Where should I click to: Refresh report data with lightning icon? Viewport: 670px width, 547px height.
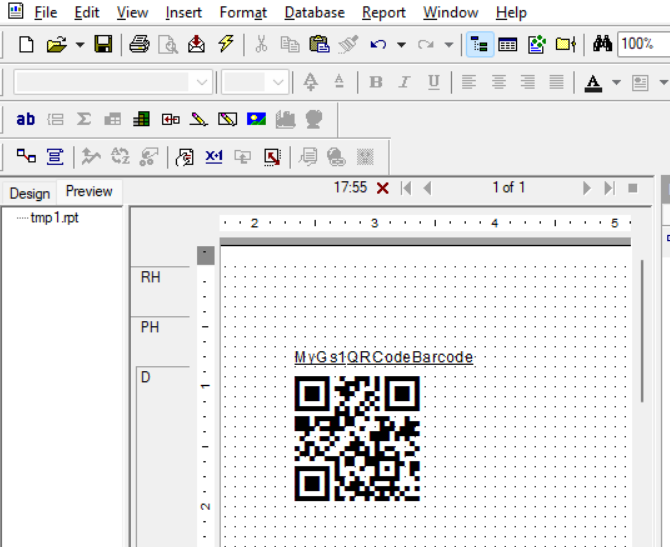[226, 44]
